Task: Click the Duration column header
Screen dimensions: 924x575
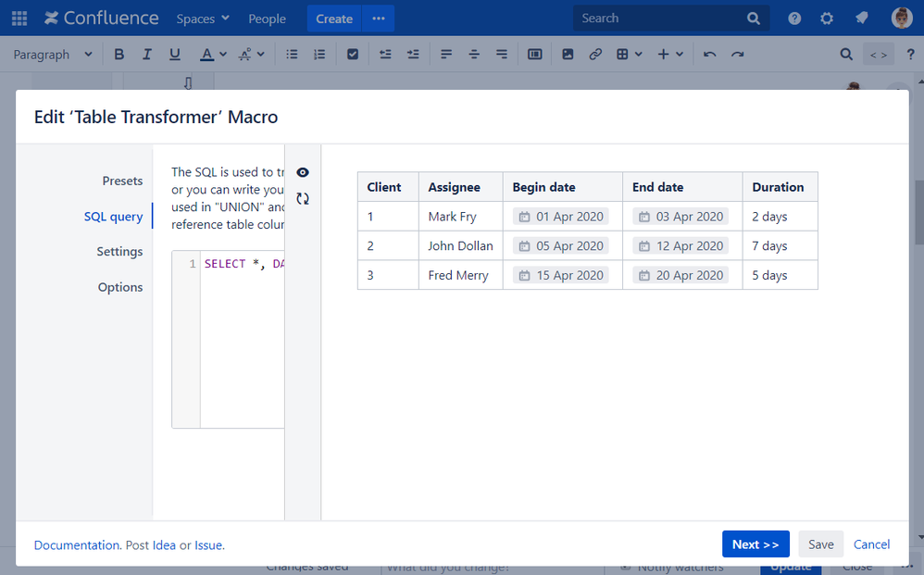Action: tap(780, 187)
